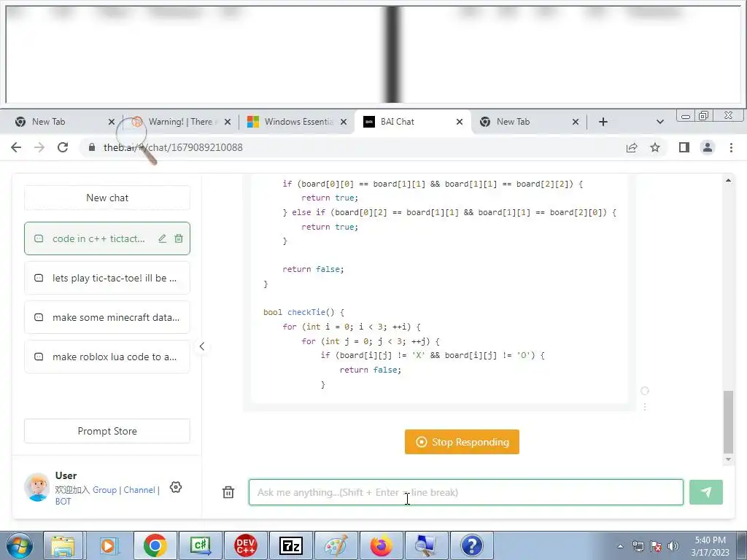Open Firefox from the taskbar
Image resolution: width=747 pixels, height=560 pixels.
click(x=381, y=545)
